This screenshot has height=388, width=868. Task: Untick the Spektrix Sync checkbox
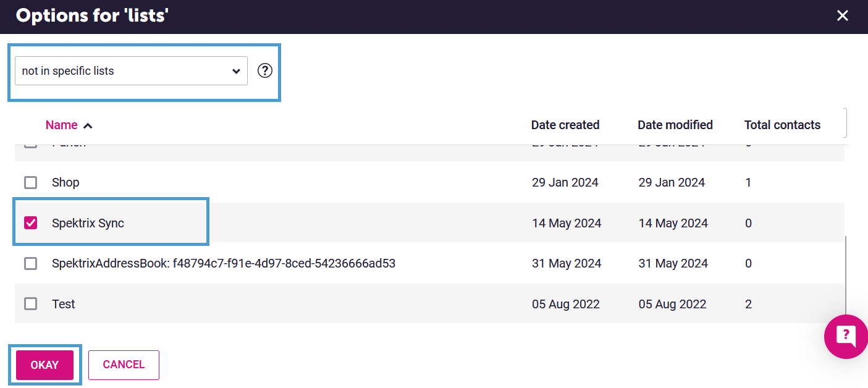[x=30, y=223]
